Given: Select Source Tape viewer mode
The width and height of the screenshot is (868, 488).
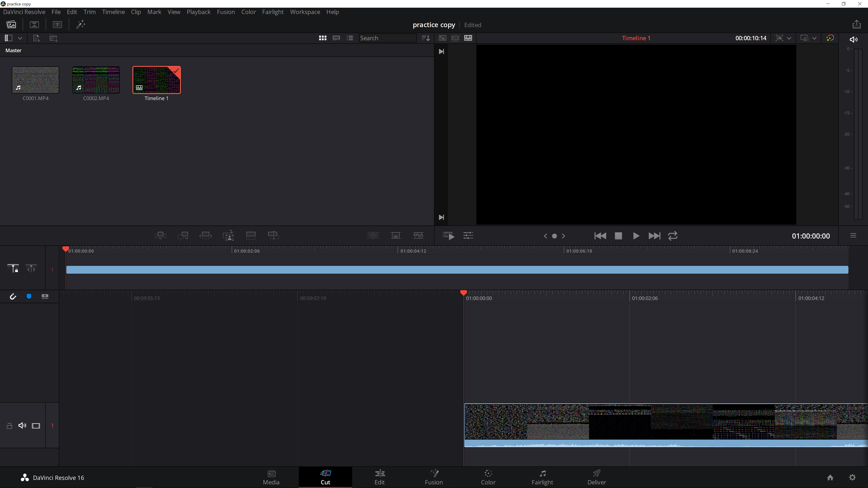Looking at the screenshot, I should [x=455, y=38].
